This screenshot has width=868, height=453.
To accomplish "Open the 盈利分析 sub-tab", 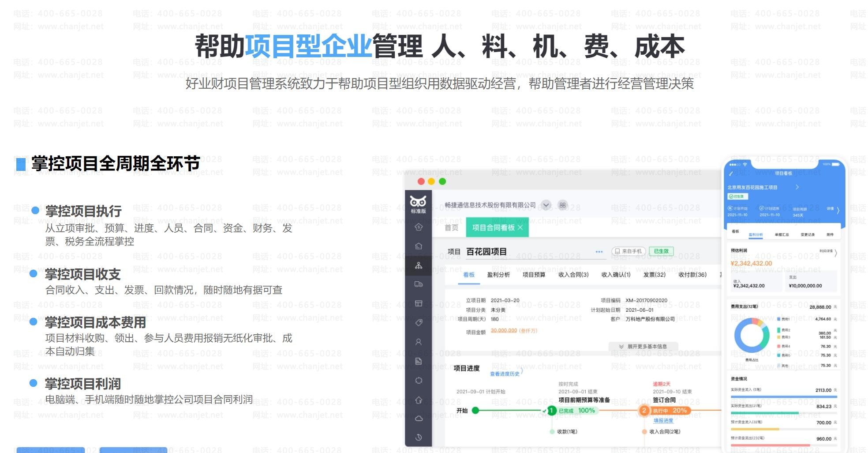I will click(x=498, y=275).
